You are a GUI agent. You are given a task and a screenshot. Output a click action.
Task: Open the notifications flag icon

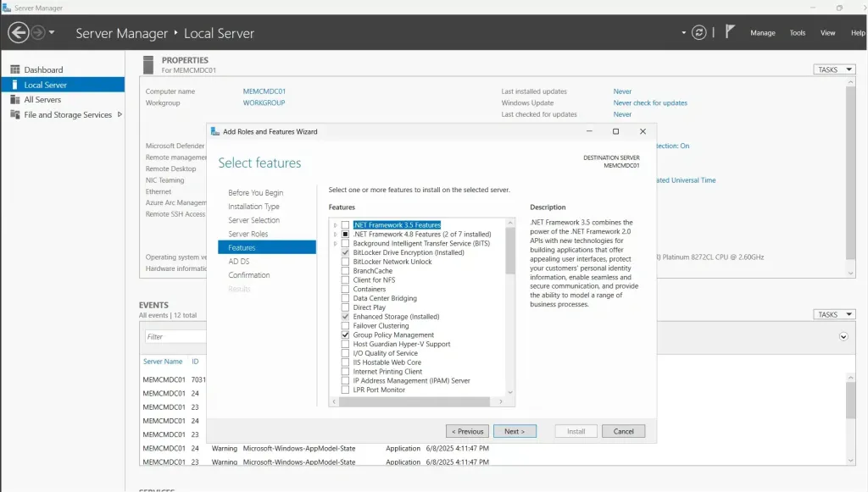point(731,32)
